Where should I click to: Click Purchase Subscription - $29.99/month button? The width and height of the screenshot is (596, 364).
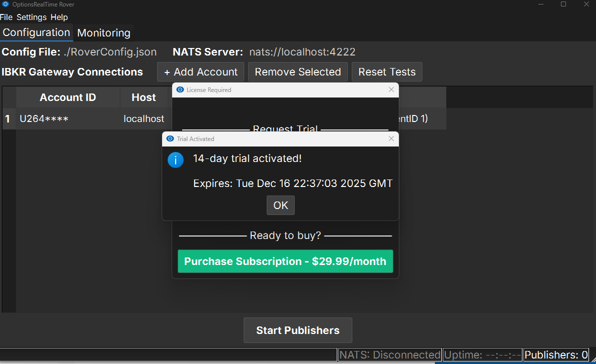285,261
